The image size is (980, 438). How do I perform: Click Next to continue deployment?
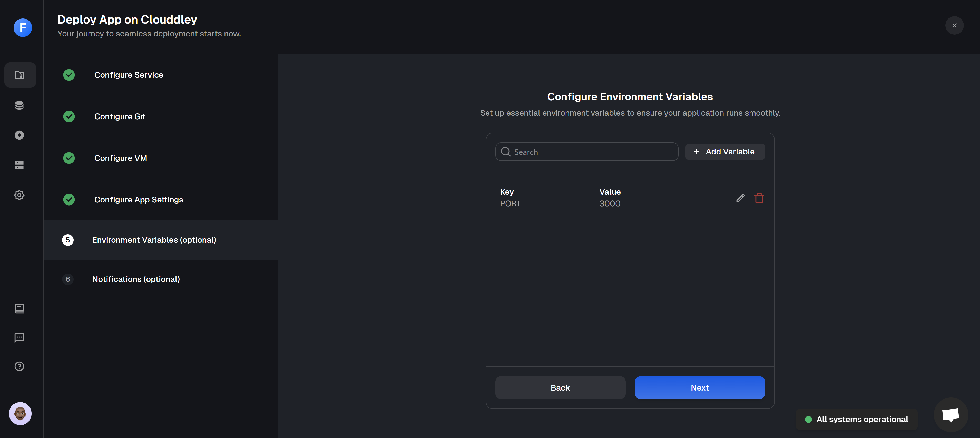(700, 387)
